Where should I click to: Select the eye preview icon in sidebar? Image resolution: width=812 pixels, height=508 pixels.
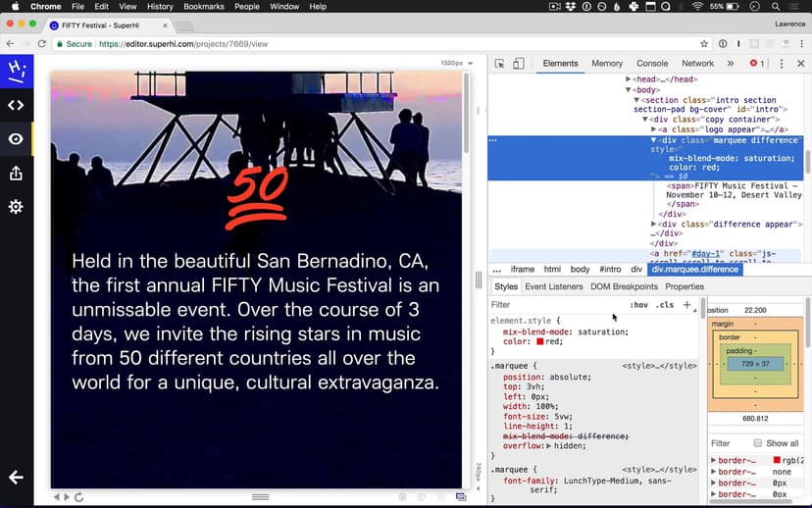[x=16, y=139]
